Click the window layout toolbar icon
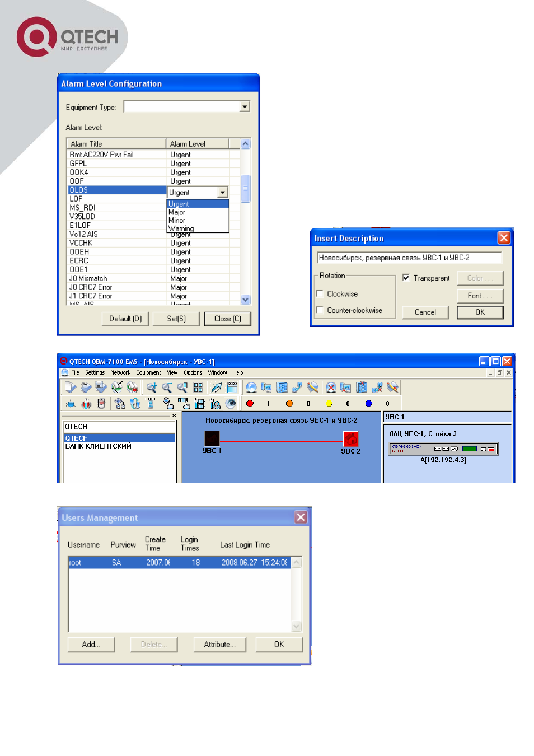Viewport: 534px width, 756px height. 232,387
